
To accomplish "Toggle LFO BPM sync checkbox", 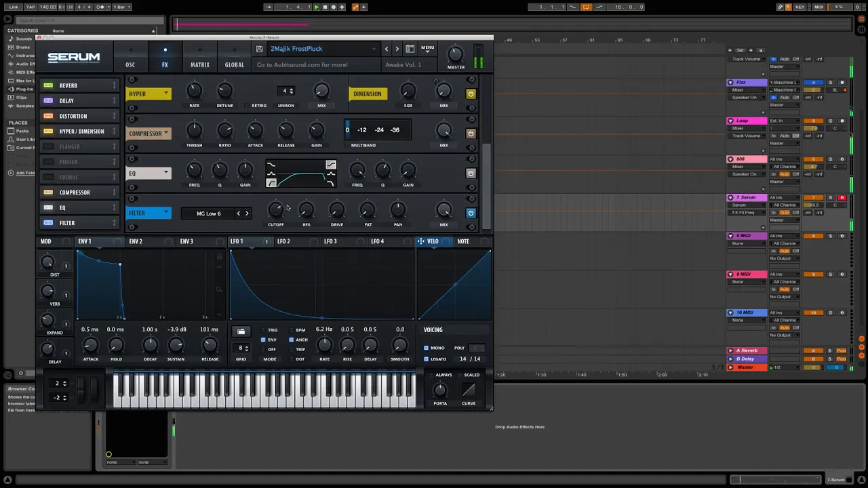I will click(x=292, y=330).
